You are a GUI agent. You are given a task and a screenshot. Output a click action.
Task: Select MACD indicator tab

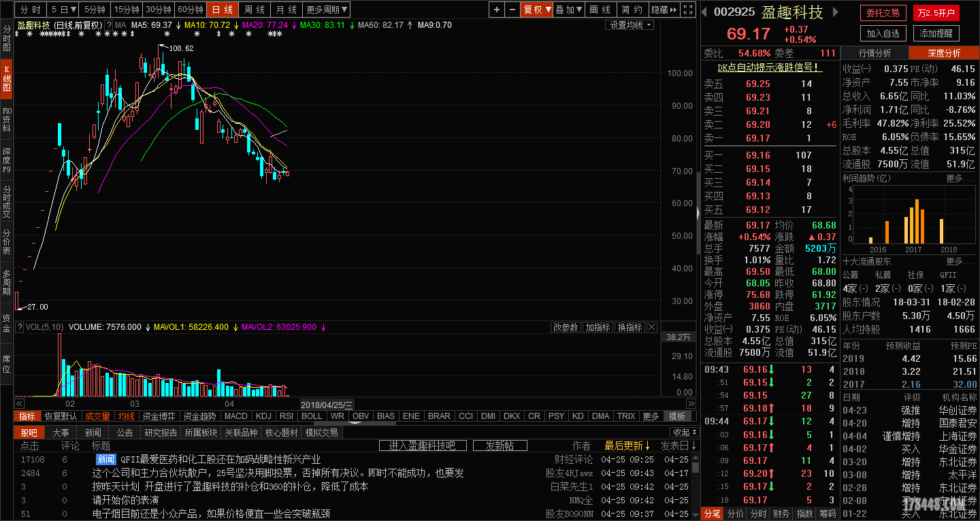(235, 416)
